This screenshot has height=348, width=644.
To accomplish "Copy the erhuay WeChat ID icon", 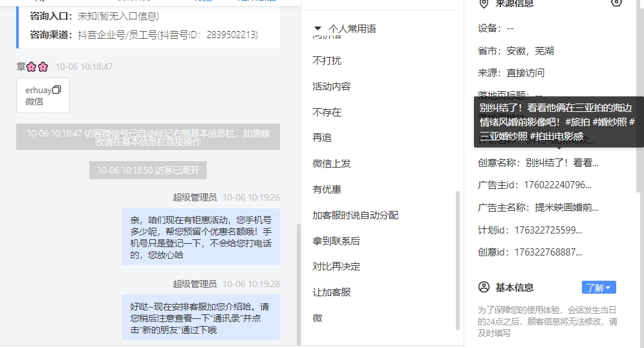I will [57, 89].
